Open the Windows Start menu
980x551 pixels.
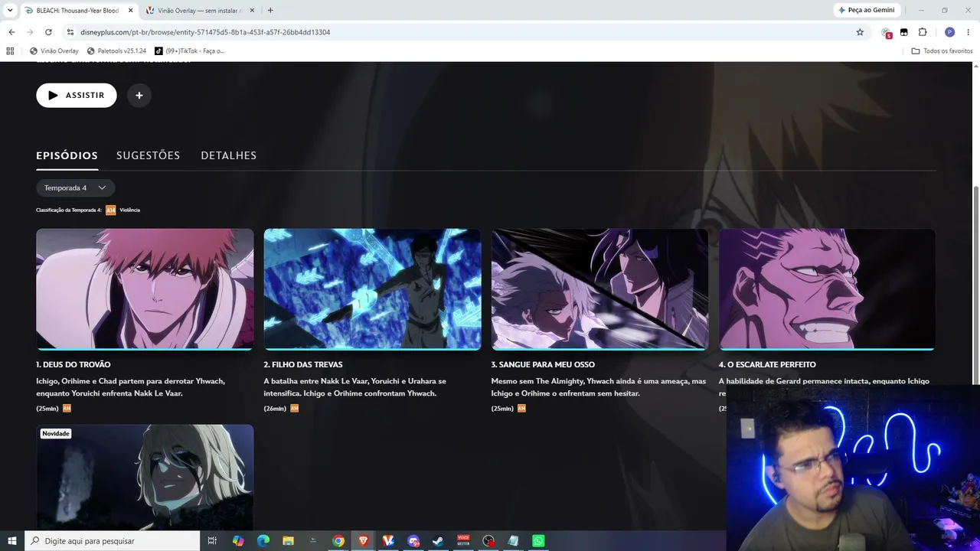click(x=12, y=541)
